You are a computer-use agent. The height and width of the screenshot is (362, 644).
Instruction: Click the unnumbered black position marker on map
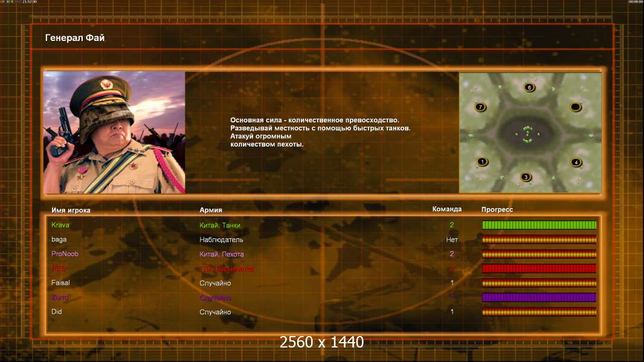click(x=575, y=107)
